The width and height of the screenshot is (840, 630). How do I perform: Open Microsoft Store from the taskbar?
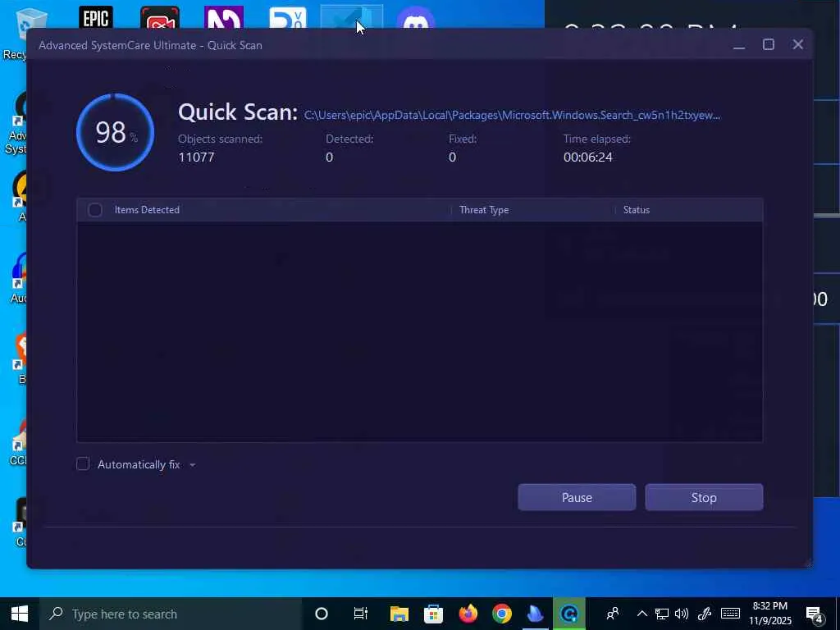(433, 614)
